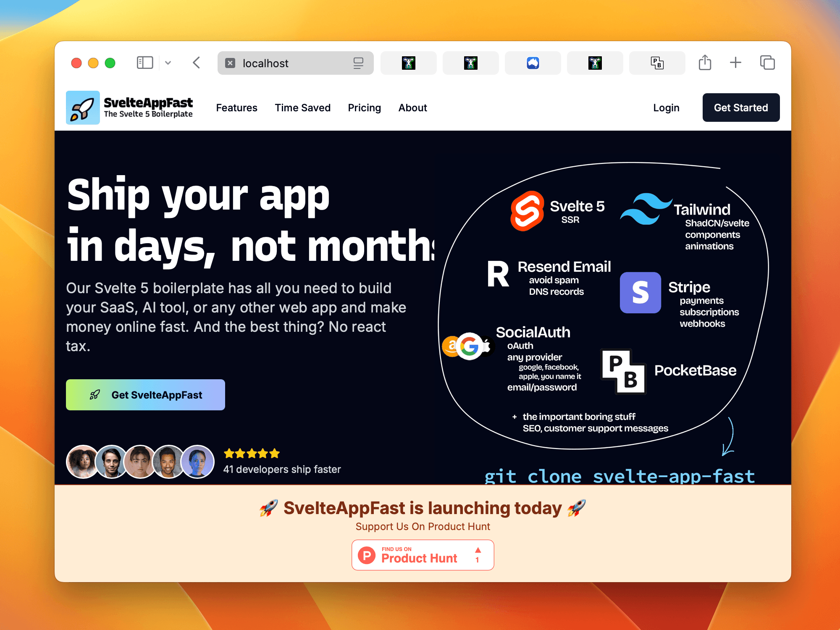
Task: Click the first developer avatar
Action: (x=83, y=462)
